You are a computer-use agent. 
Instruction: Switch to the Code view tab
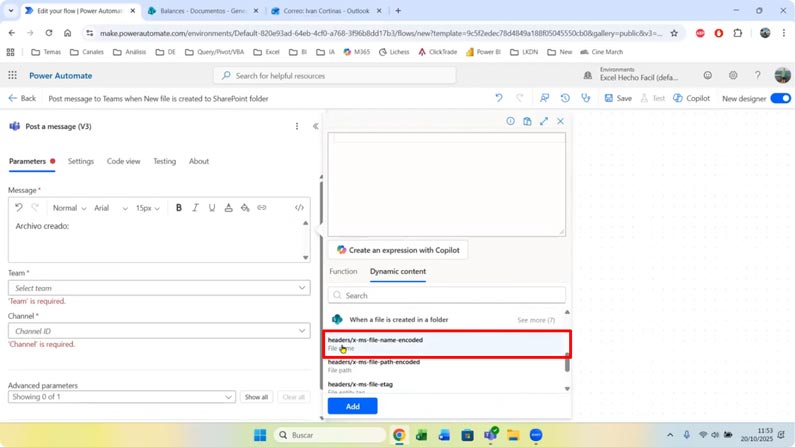pyautogui.click(x=123, y=161)
